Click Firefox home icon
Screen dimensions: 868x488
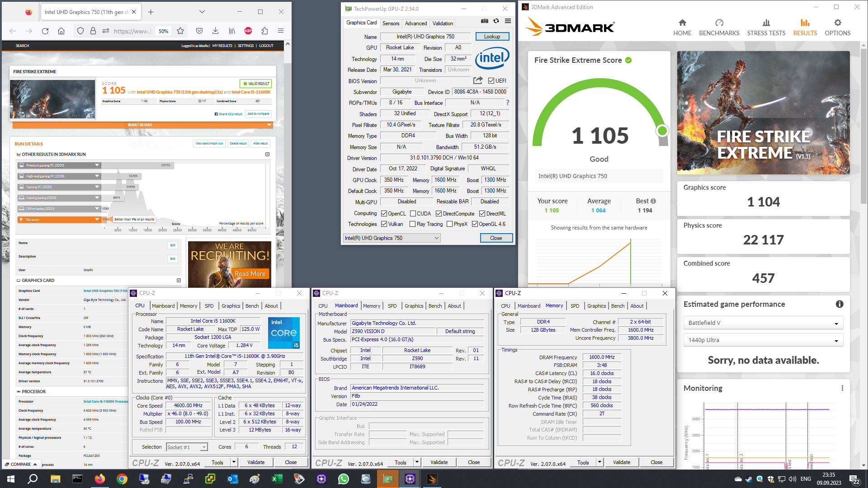coord(61,31)
